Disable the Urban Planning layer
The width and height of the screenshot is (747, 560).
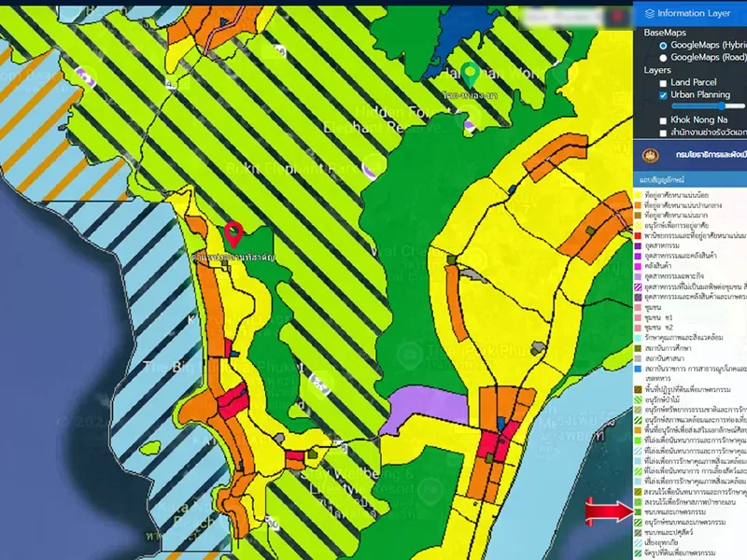click(662, 95)
